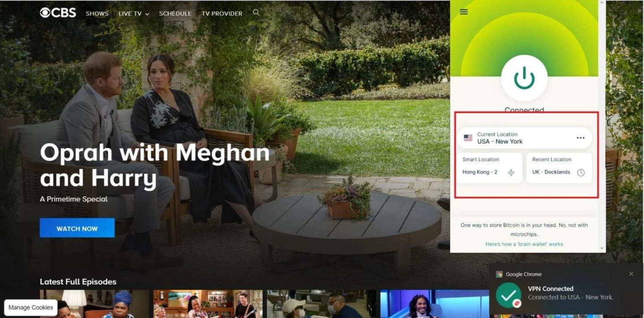The height and width of the screenshot is (318, 644).
Task: Connect to Smart Location Hong Kong - 2
Action: point(489,168)
